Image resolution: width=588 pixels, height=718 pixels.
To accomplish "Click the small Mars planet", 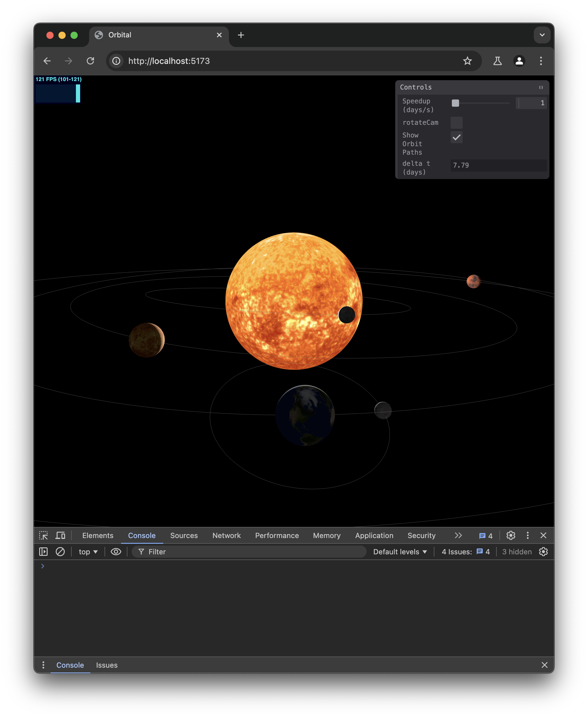I will pyautogui.click(x=473, y=281).
